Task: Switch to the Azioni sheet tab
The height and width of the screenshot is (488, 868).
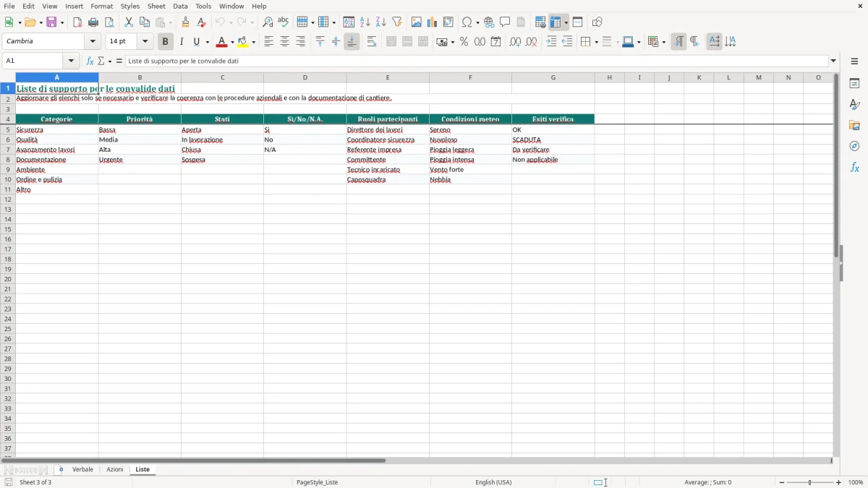Action: 115,470
